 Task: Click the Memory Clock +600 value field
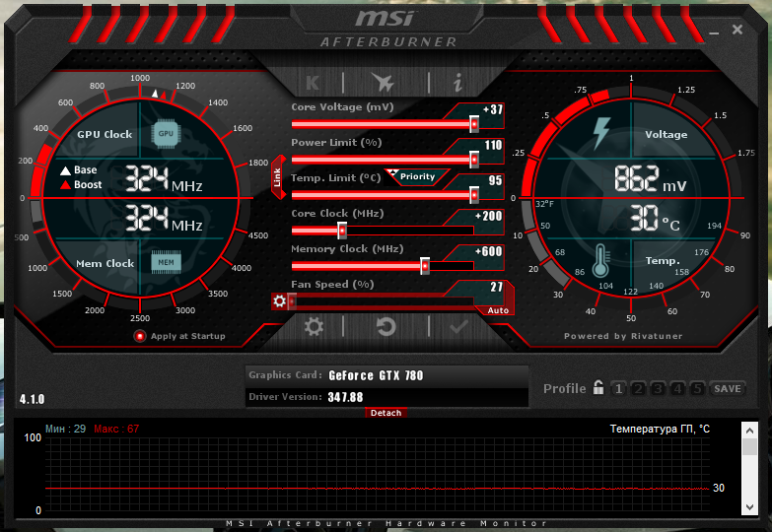point(488,251)
